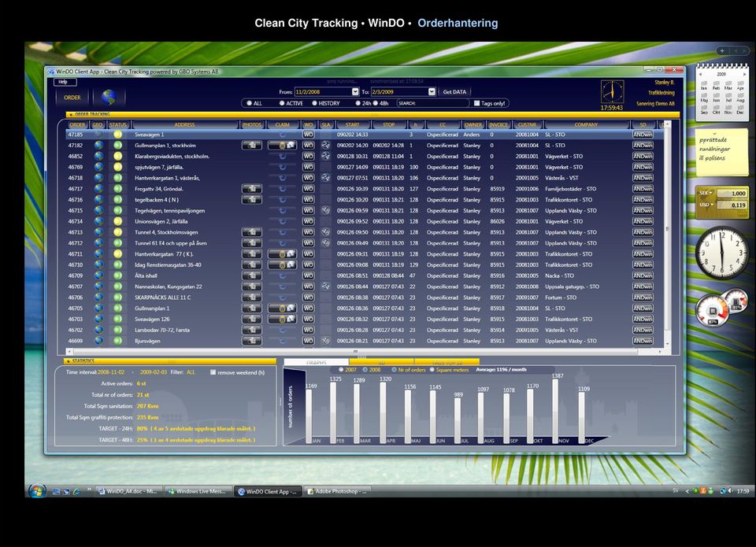Image resolution: width=756 pixels, height=547 pixels.
Task: Click the ANDwin button for order 46699
Action: pos(643,341)
